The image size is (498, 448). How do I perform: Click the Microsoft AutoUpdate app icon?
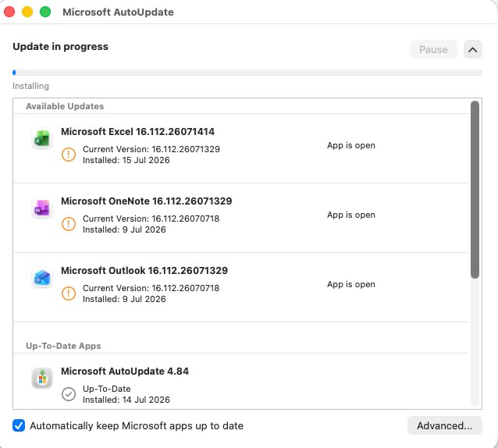click(x=42, y=379)
